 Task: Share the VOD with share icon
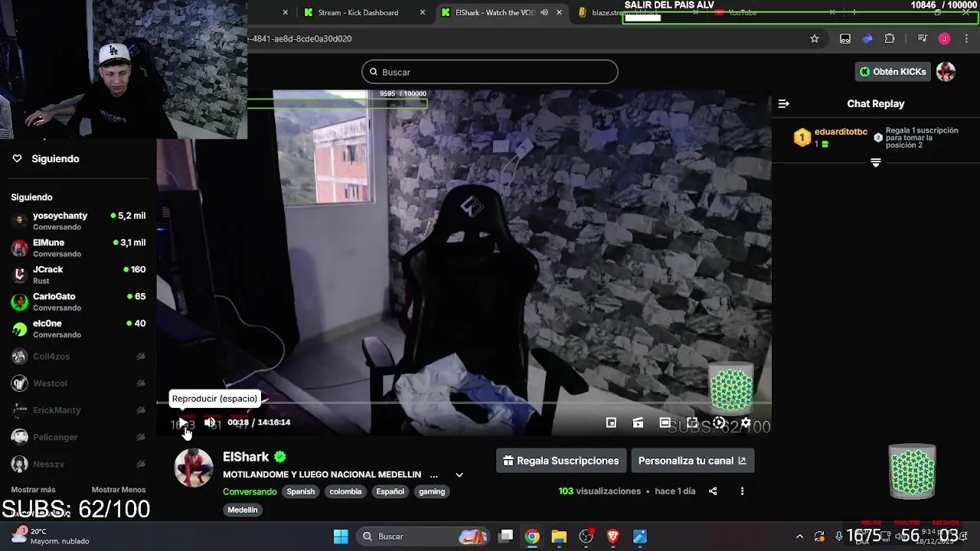[713, 491]
